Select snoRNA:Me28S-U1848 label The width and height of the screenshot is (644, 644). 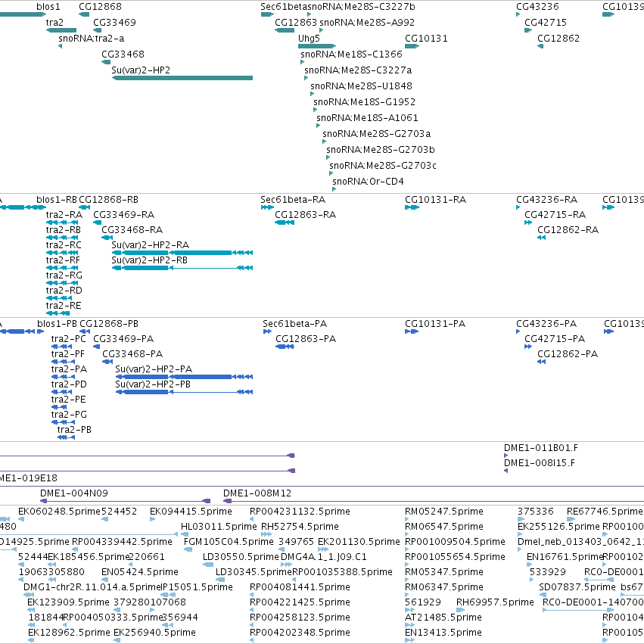(362, 86)
